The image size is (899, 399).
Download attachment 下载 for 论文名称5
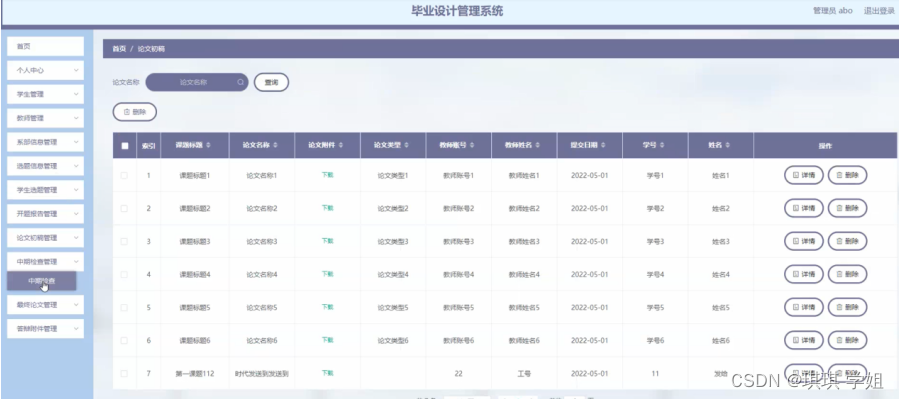(x=327, y=307)
